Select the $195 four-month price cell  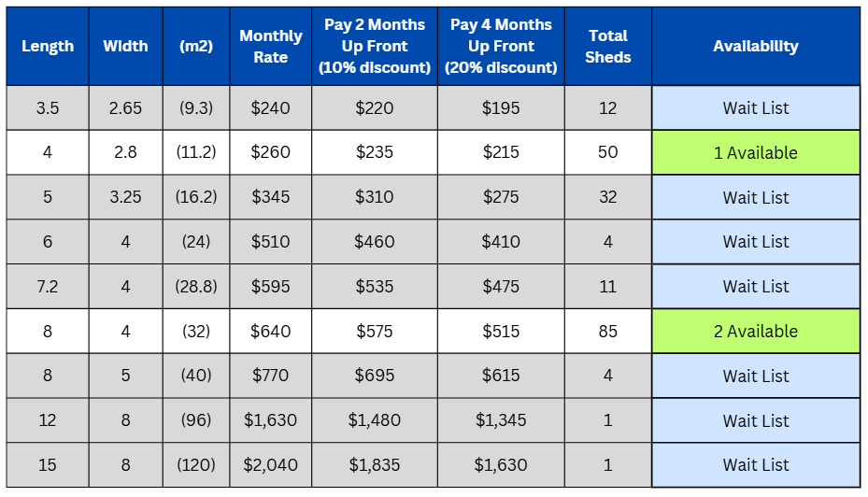(501, 108)
